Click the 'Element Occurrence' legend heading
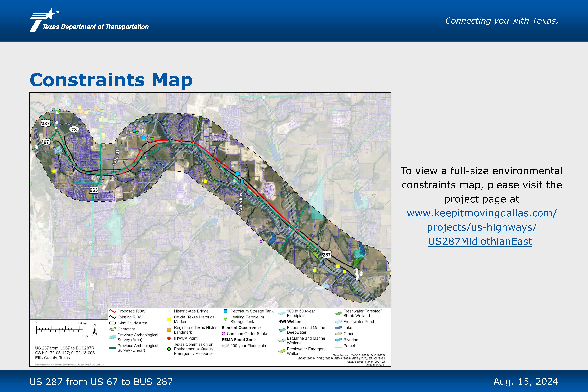588x392 pixels. [241, 328]
